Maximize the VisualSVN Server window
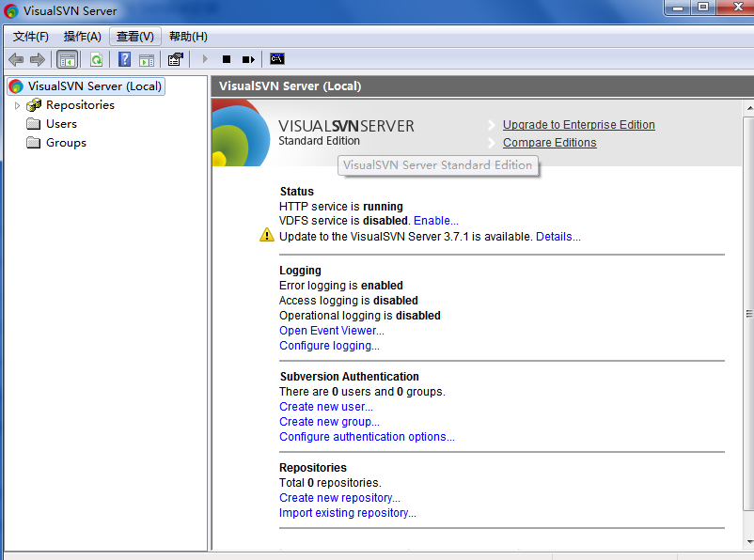This screenshot has width=754, height=560. (703, 8)
